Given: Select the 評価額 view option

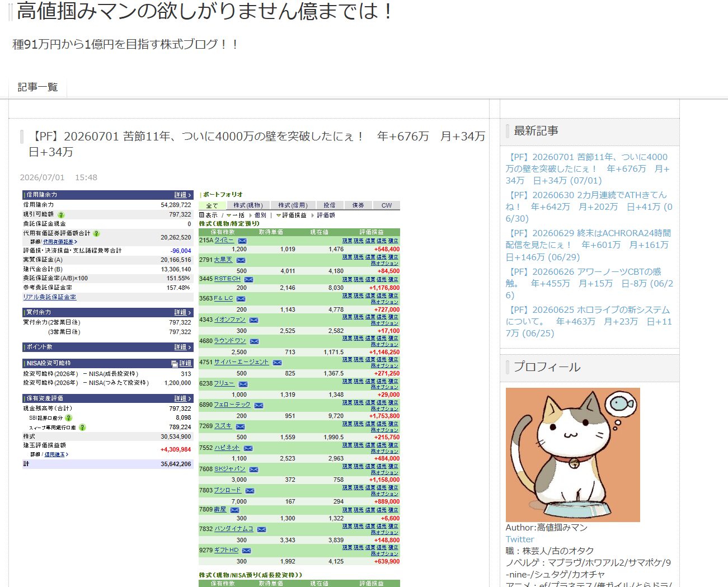Looking at the screenshot, I should click(326, 215).
